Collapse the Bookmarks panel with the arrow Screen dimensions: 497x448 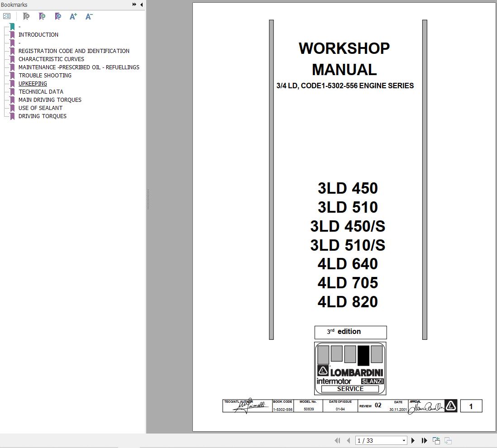point(141,4)
